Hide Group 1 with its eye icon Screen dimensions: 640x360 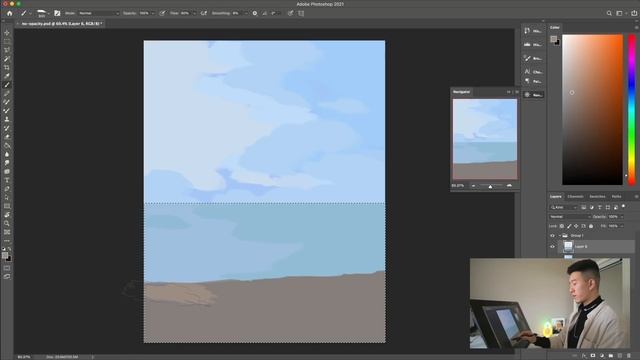[x=552, y=236]
